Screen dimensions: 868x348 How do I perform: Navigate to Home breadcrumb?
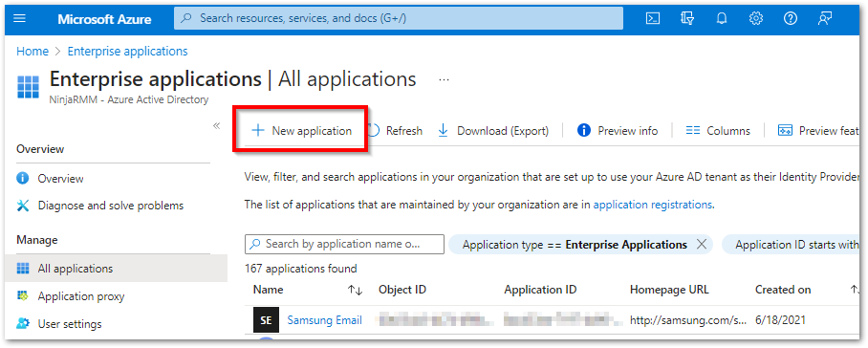click(x=33, y=52)
